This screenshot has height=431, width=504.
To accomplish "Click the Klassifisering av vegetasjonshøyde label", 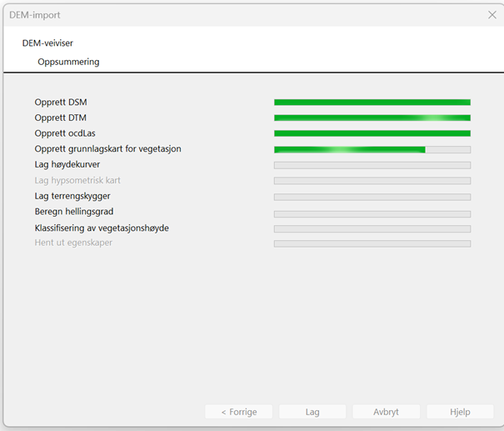I will (x=102, y=228).
